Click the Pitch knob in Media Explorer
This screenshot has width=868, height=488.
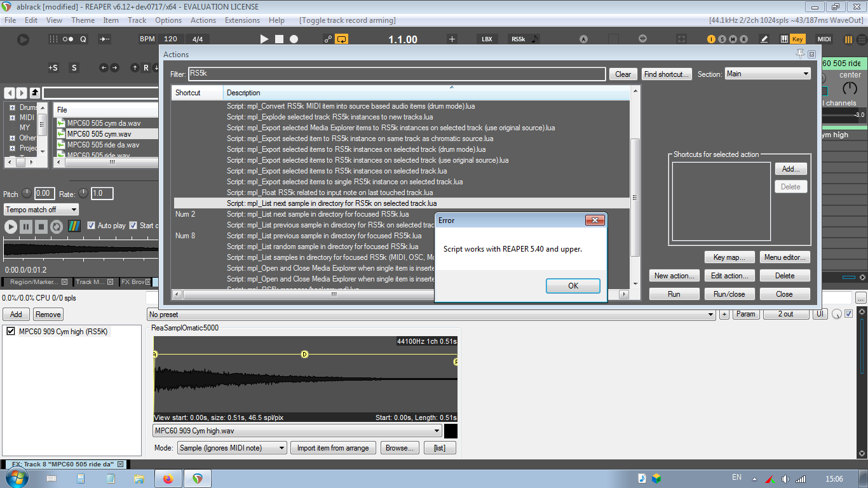(x=27, y=193)
